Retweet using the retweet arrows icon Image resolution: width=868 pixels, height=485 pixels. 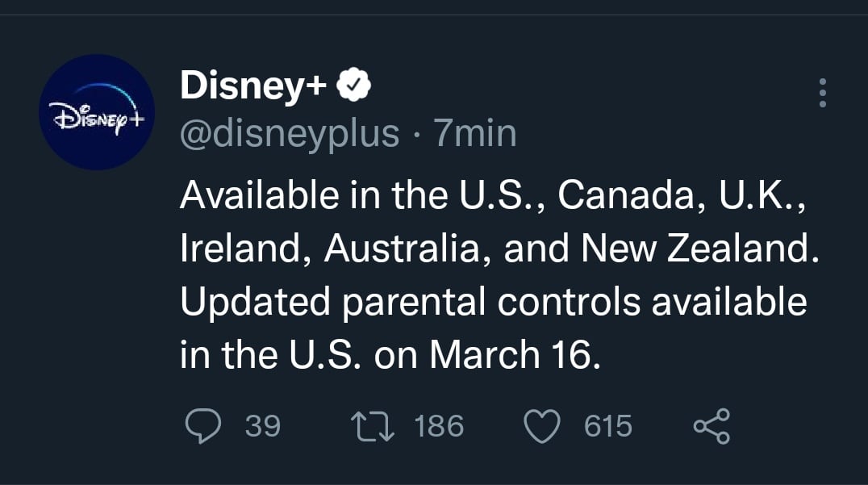[373, 426]
